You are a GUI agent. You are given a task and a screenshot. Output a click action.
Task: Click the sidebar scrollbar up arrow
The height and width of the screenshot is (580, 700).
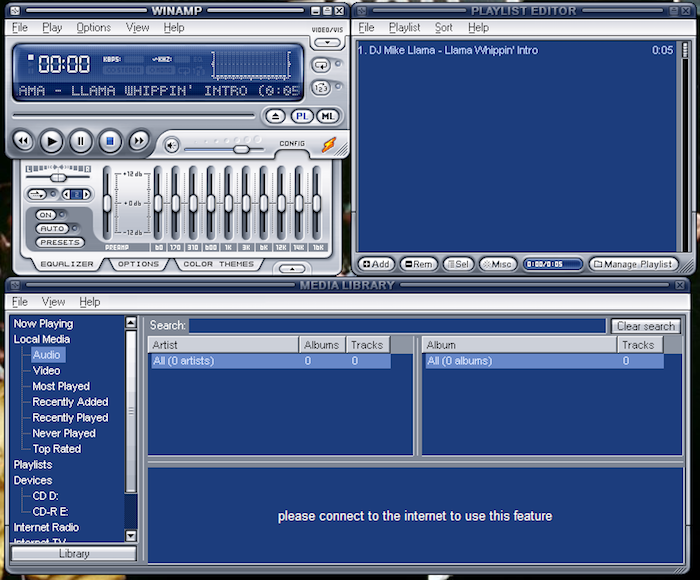tap(131, 322)
